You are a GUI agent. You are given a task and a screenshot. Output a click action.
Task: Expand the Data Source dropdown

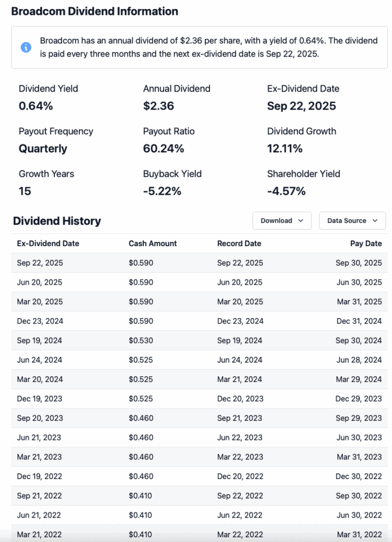point(352,221)
